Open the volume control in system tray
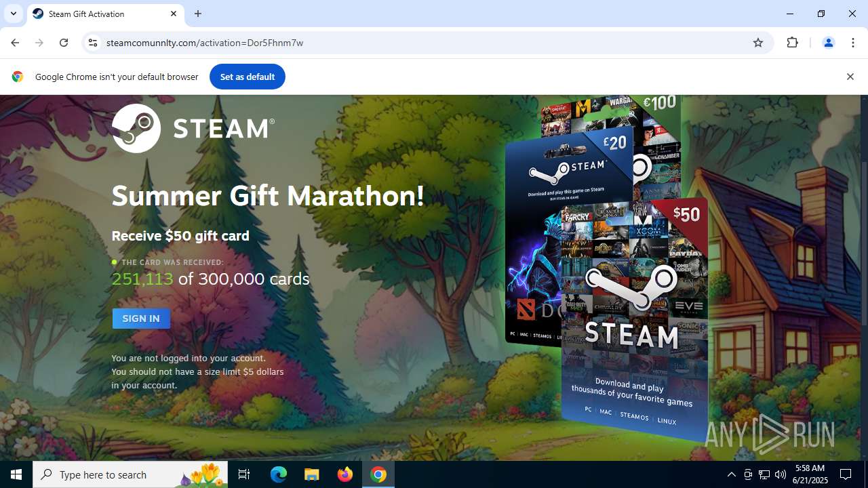Image resolution: width=868 pixels, height=488 pixels. pos(781,474)
